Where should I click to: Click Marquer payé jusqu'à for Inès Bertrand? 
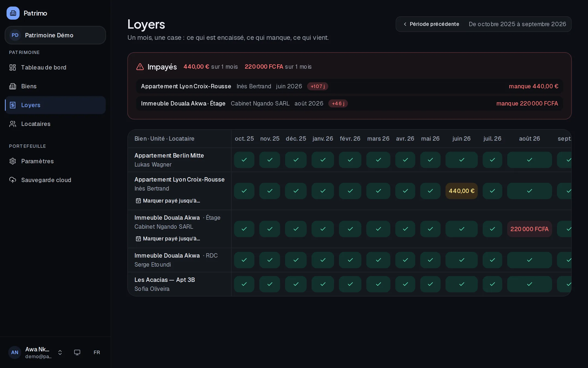(x=168, y=201)
